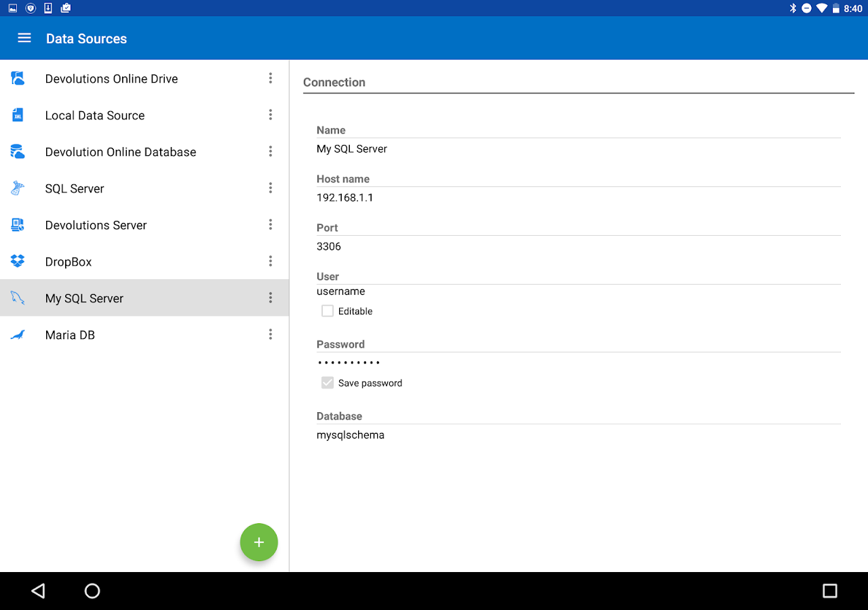Viewport: 868px width, 610px height.
Task: Open options menu for Devolutions Online Drive
Action: click(271, 79)
